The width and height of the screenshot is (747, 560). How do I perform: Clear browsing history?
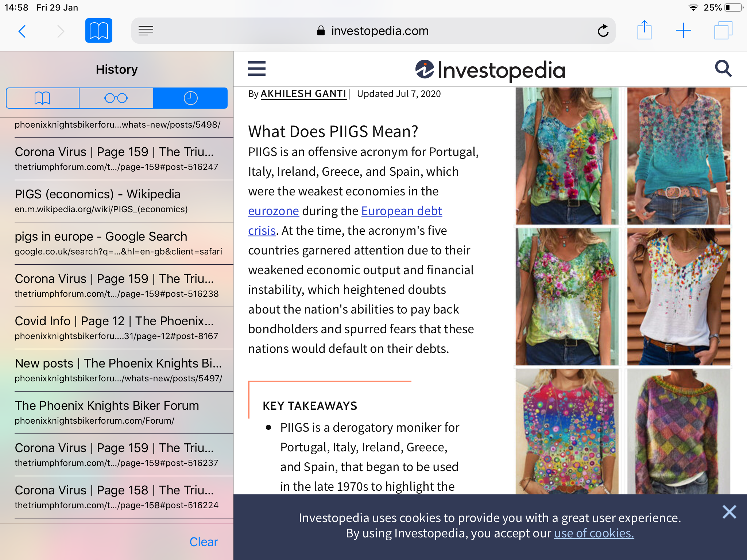[x=204, y=542]
